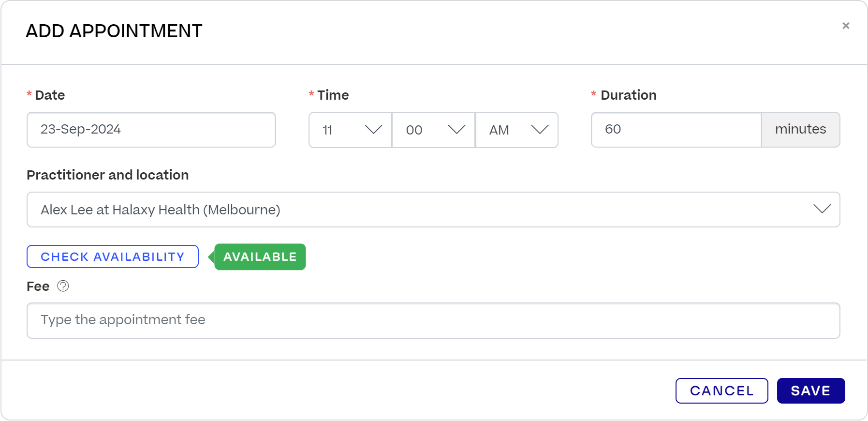Click the close icon on the dialog

click(846, 26)
